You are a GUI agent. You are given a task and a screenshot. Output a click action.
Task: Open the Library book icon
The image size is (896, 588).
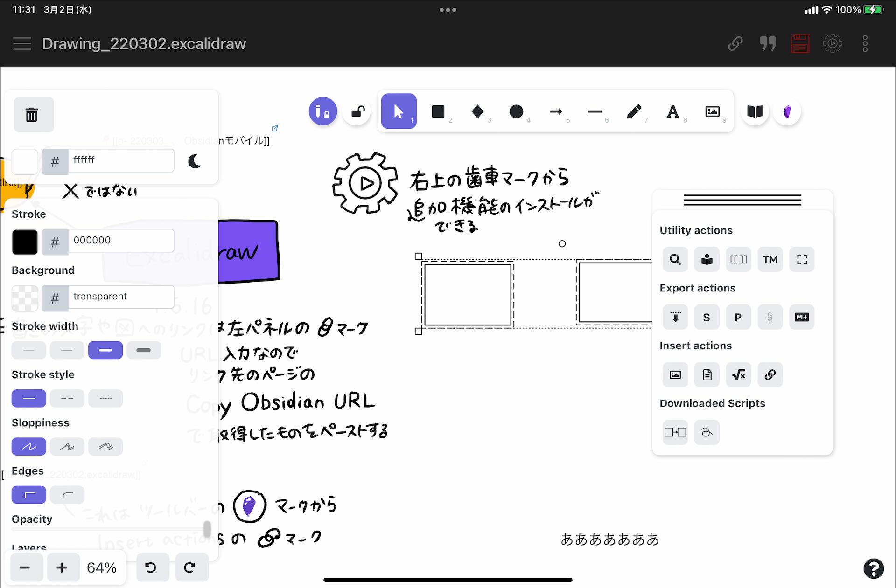click(755, 111)
